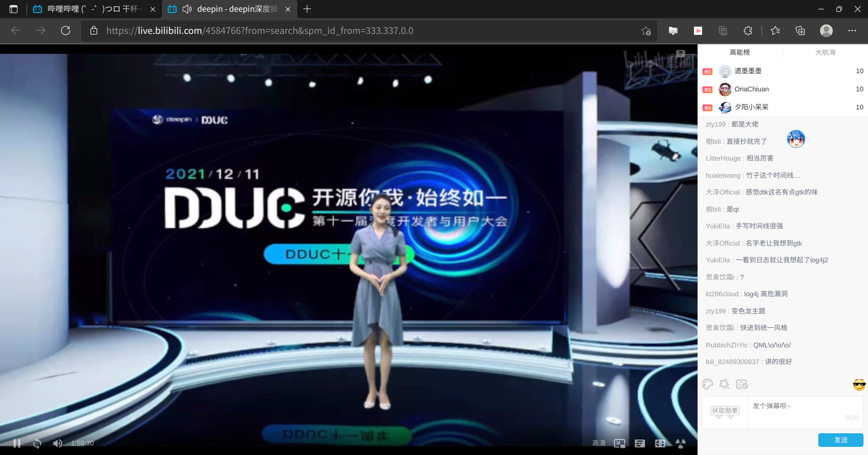Screen dimensions: 868x455
Task: Click the 获取勋章 medal button
Action: pos(725,411)
